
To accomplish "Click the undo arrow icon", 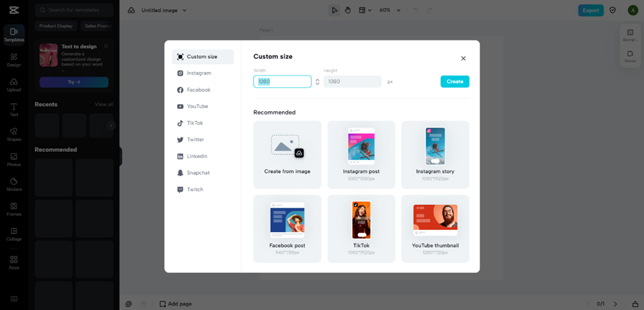I will pyautogui.click(x=415, y=11).
